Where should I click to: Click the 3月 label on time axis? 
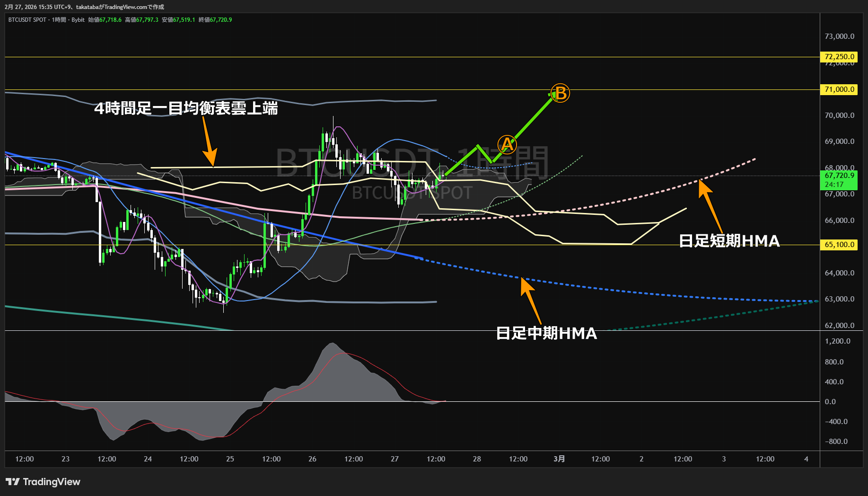tap(559, 459)
